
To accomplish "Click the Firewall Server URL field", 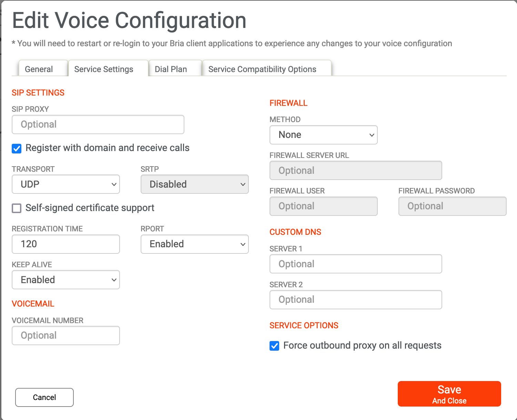I will [356, 170].
